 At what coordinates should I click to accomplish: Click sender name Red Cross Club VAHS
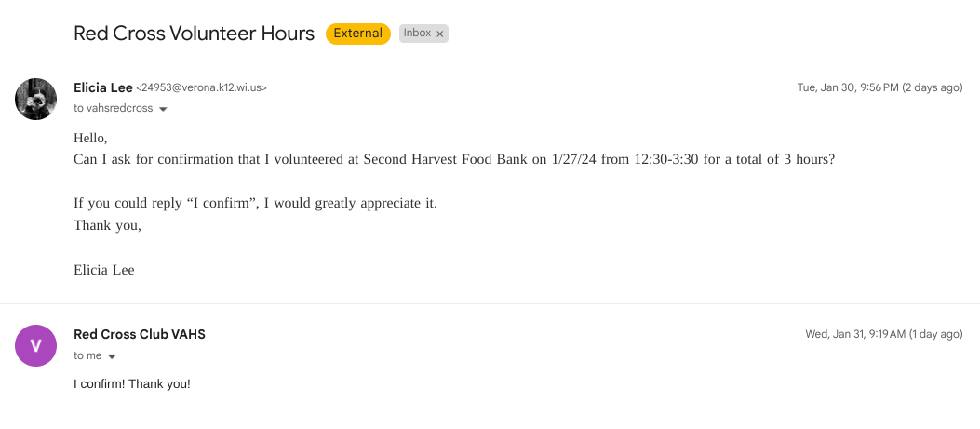pos(140,334)
